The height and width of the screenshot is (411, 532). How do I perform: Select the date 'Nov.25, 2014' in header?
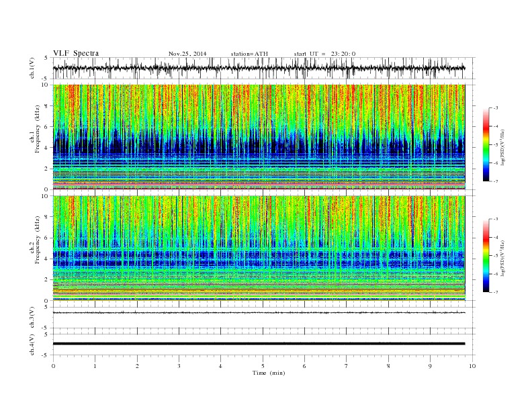click(187, 54)
